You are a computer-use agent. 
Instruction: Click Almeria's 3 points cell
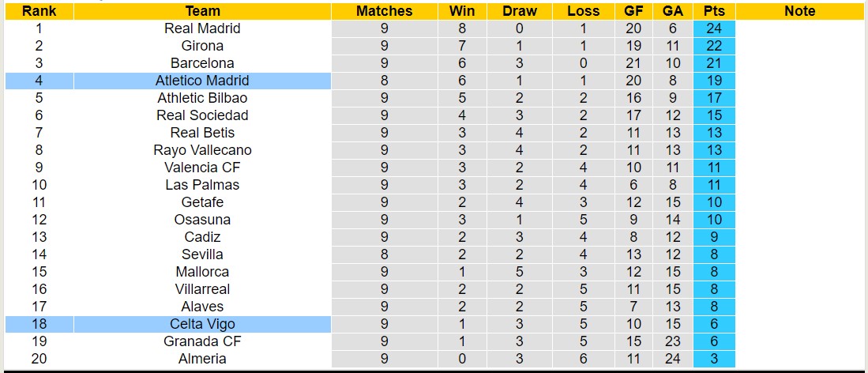pos(714,359)
